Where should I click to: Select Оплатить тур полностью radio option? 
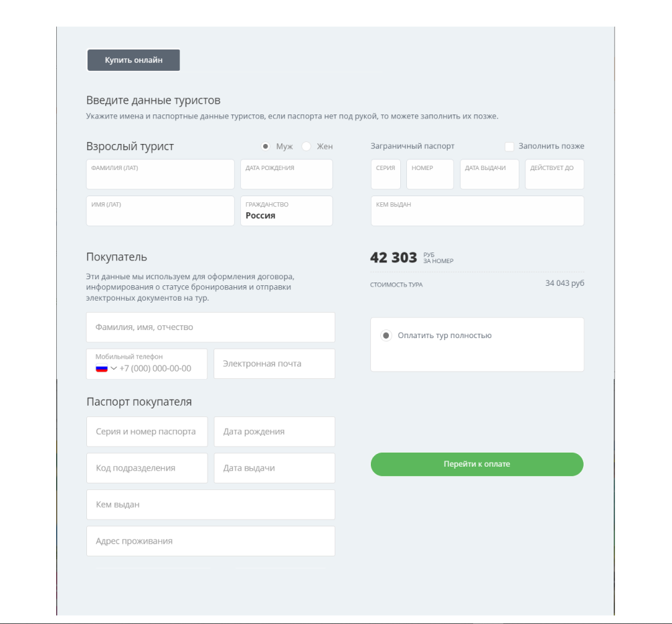(386, 335)
